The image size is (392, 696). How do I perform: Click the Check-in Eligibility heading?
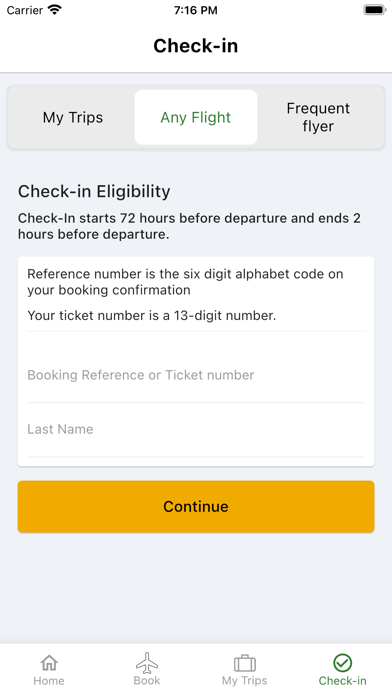[94, 191]
